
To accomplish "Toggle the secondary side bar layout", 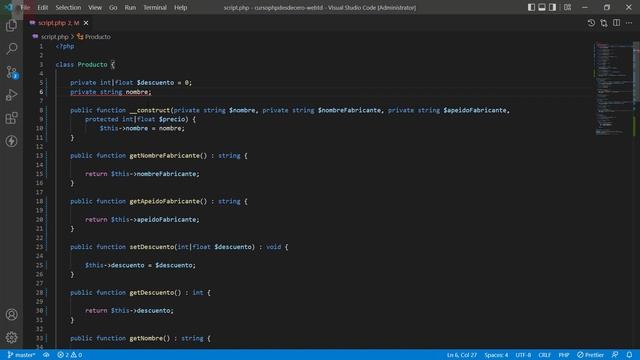I will tap(552, 7).
